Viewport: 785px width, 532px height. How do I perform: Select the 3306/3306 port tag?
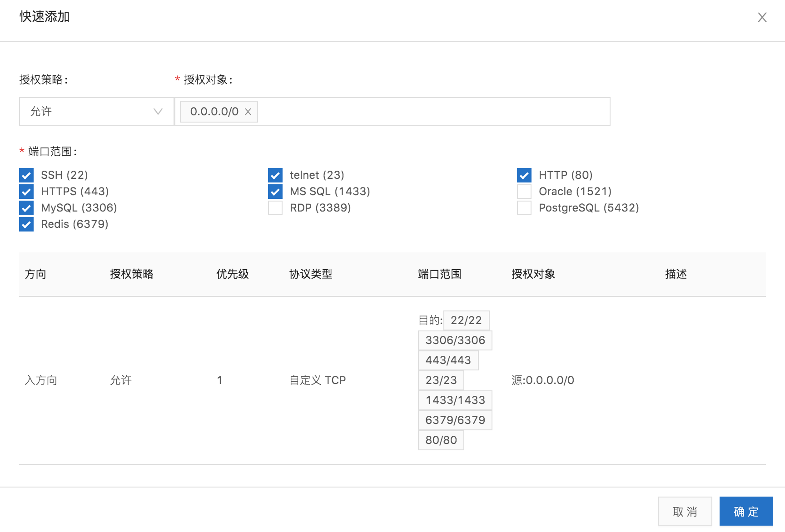click(455, 340)
